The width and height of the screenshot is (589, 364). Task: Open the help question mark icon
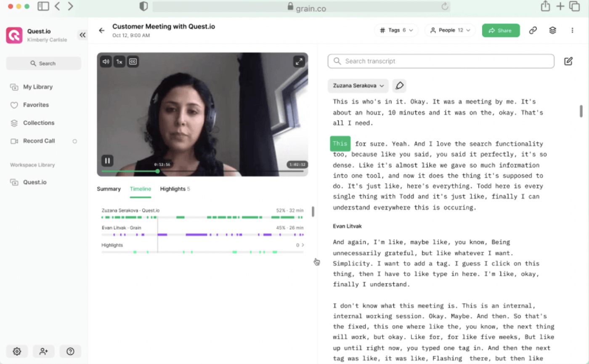click(x=70, y=351)
